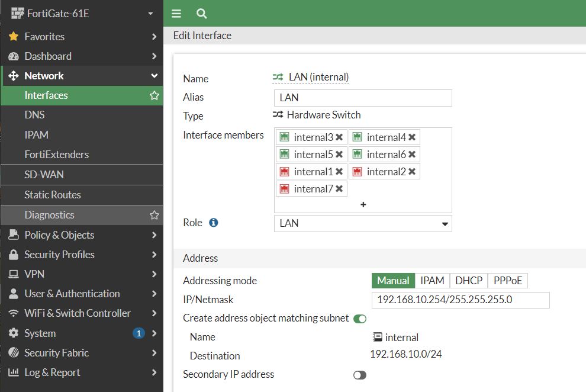Image resolution: width=586 pixels, height=392 pixels.
Task: Click the System gear icon
Action: tap(14, 333)
